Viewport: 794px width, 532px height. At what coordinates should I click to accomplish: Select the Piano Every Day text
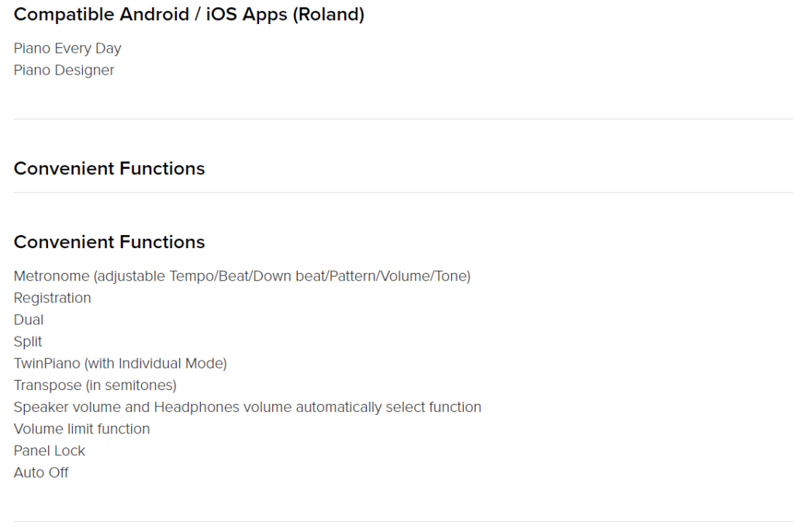point(67,49)
